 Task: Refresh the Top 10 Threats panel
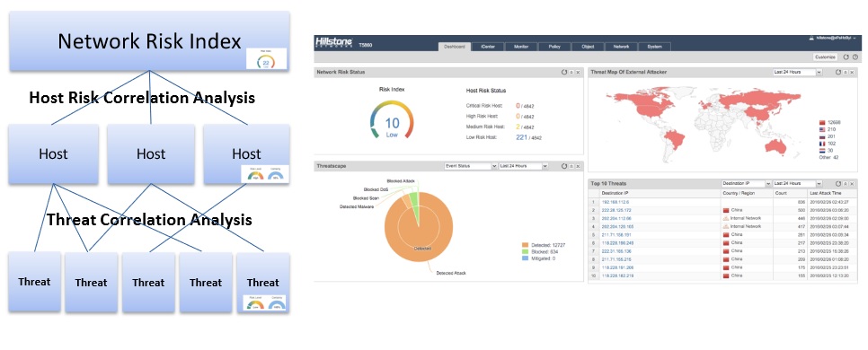pos(838,184)
